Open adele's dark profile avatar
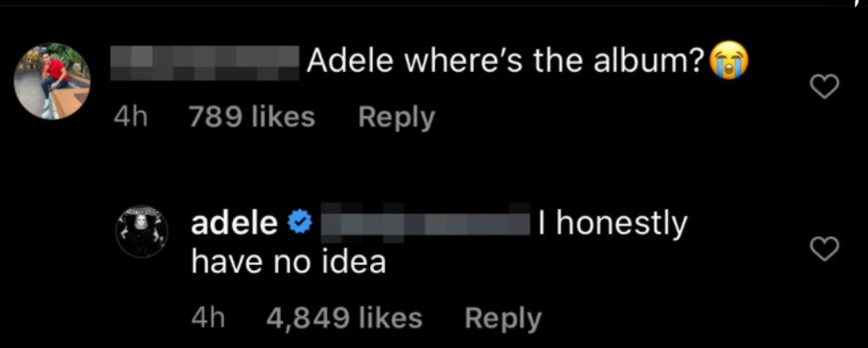 142,232
